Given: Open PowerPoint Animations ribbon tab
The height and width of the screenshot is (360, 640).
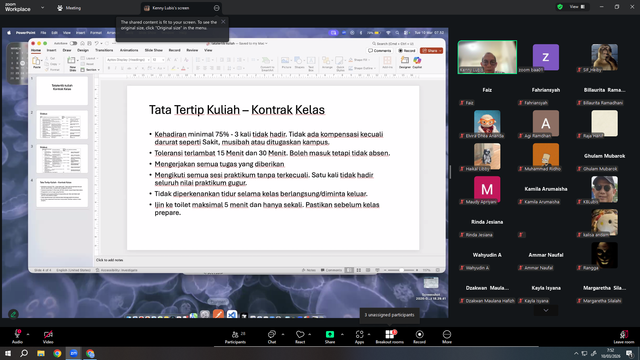Looking at the screenshot, I should [x=129, y=50].
